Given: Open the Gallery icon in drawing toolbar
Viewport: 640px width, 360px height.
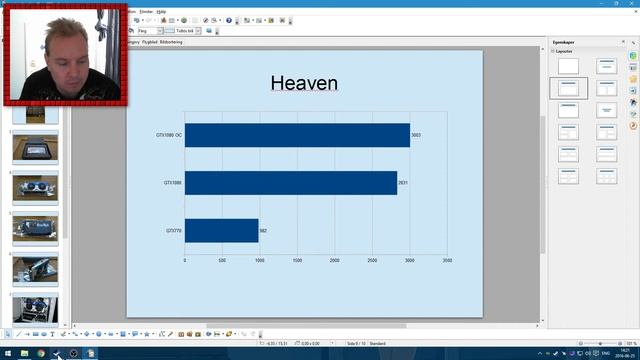Looking at the screenshot, I should coord(198,334).
